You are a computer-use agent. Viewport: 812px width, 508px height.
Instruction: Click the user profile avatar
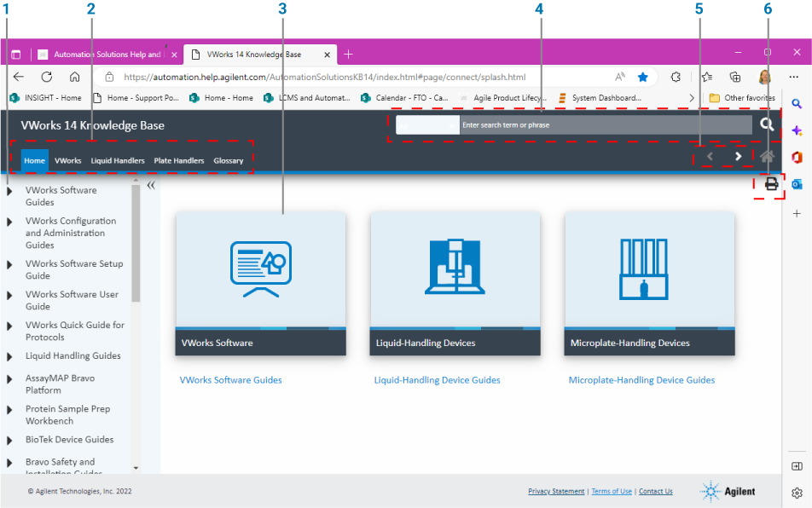click(764, 77)
